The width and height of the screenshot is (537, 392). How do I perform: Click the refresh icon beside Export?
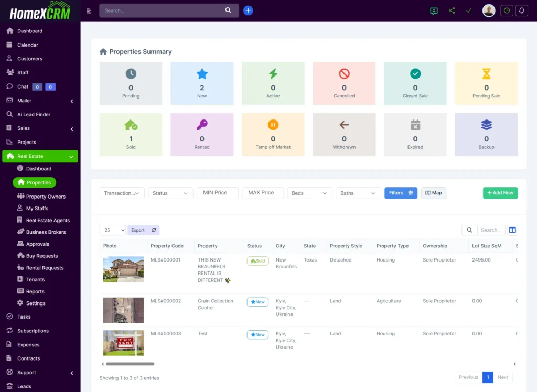154,230
